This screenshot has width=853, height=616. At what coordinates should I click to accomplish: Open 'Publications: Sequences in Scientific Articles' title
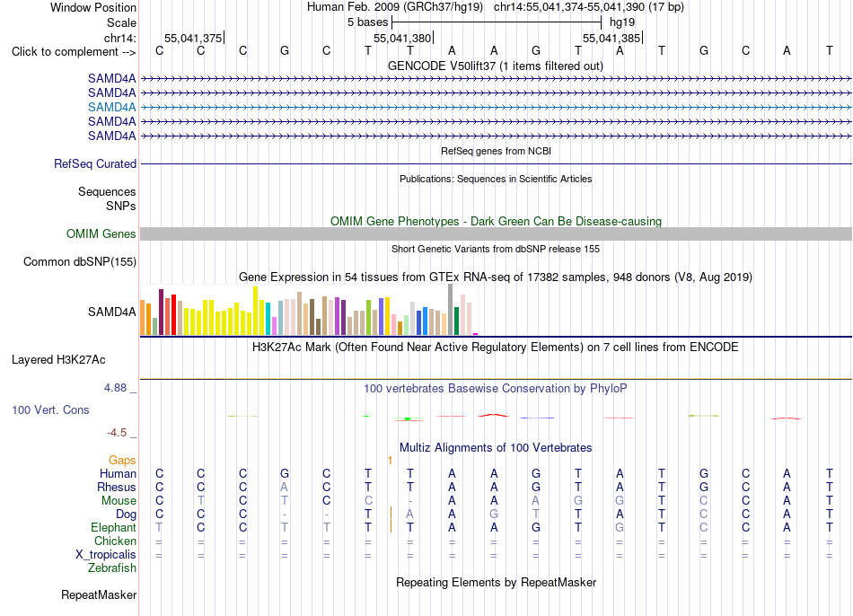tap(496, 179)
